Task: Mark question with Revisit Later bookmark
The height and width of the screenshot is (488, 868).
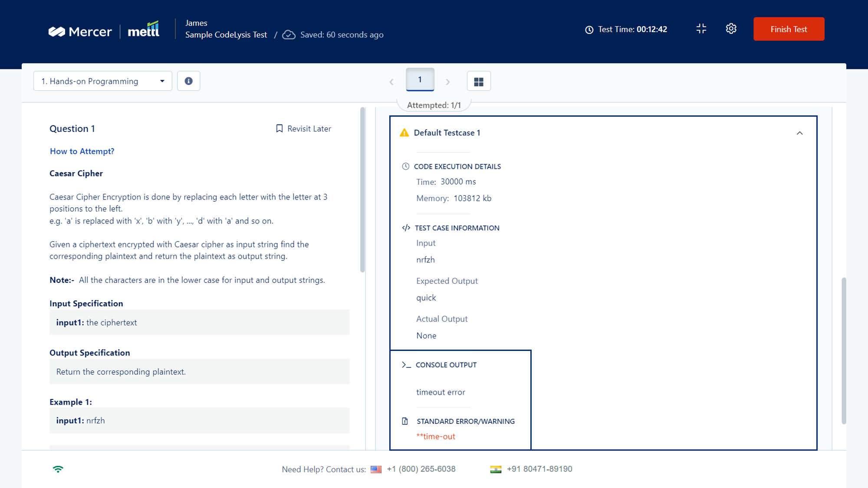Action: pyautogui.click(x=303, y=128)
